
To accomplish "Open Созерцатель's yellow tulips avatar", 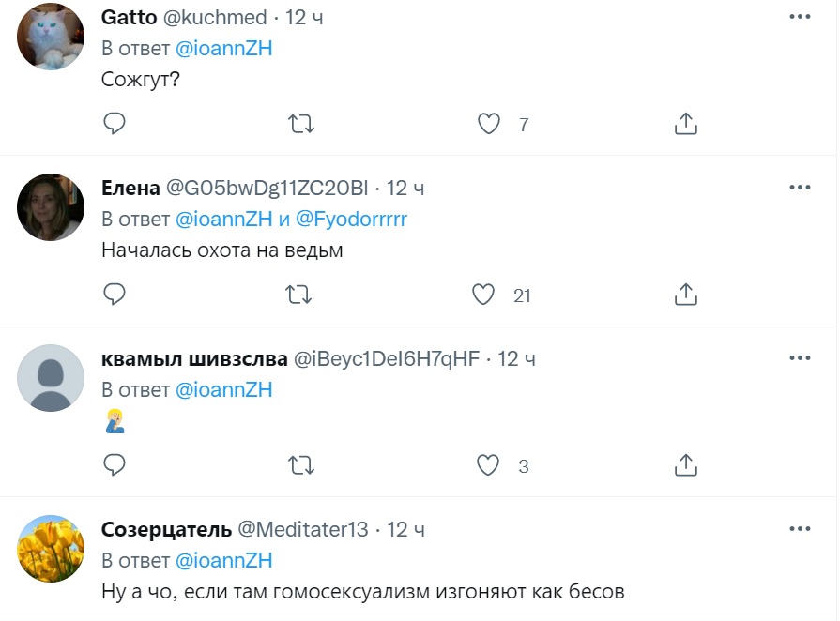I will point(51,548).
